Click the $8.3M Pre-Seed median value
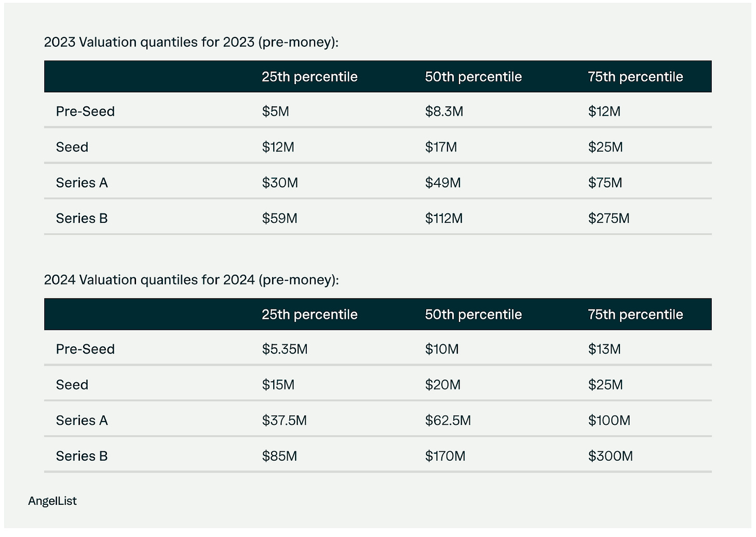The height and width of the screenshot is (537, 756). 444,112
